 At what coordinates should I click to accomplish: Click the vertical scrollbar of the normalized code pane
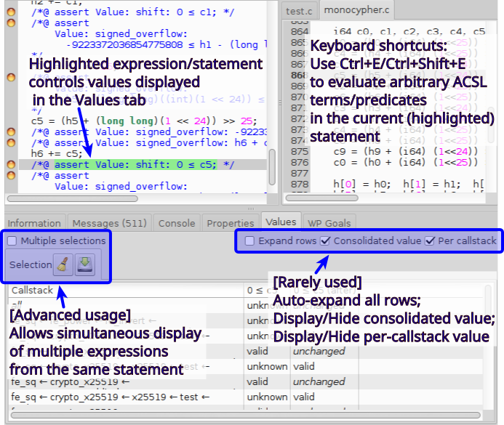pyautogui.click(x=272, y=167)
